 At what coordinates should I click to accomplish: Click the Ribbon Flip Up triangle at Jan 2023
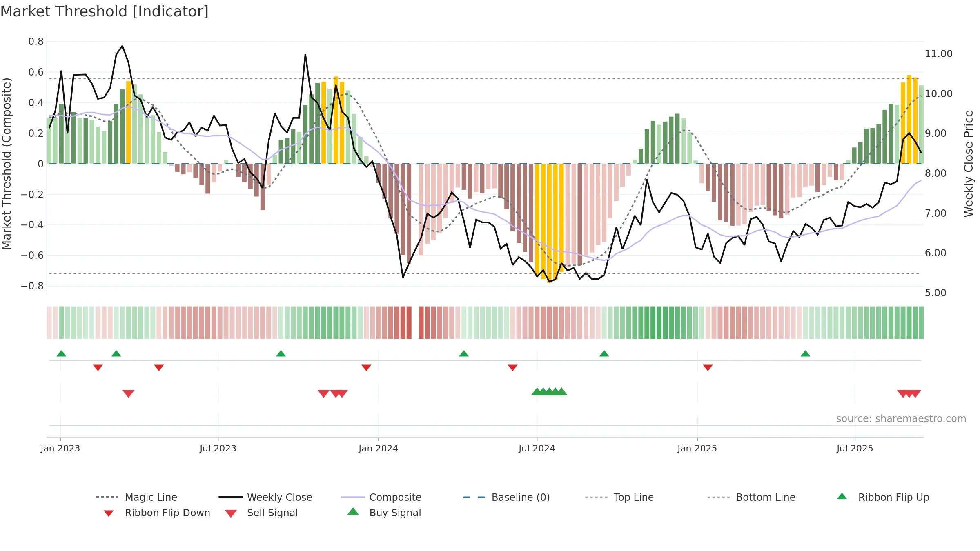click(61, 353)
